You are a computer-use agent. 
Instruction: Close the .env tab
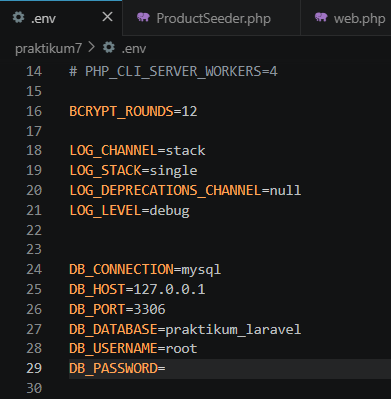pos(107,17)
